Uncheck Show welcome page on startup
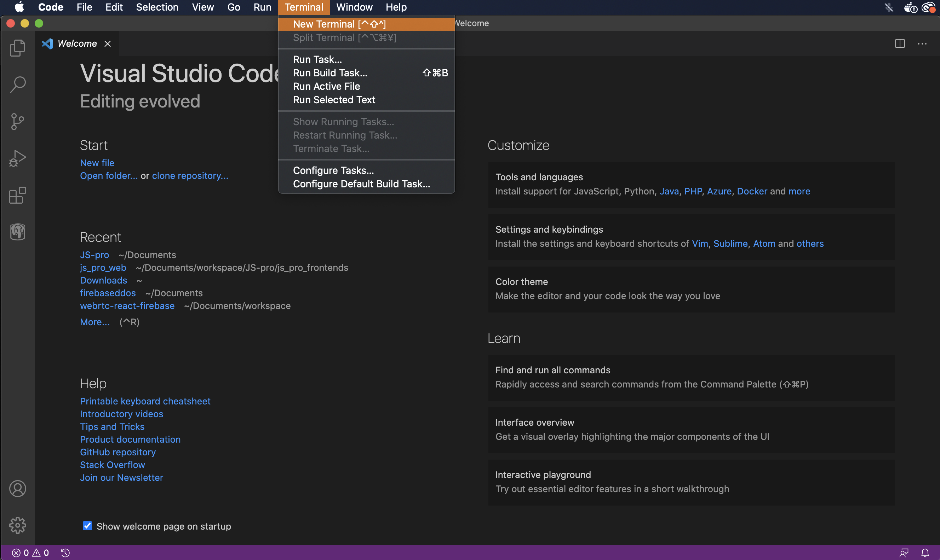Image resolution: width=940 pixels, height=560 pixels. coord(87,526)
